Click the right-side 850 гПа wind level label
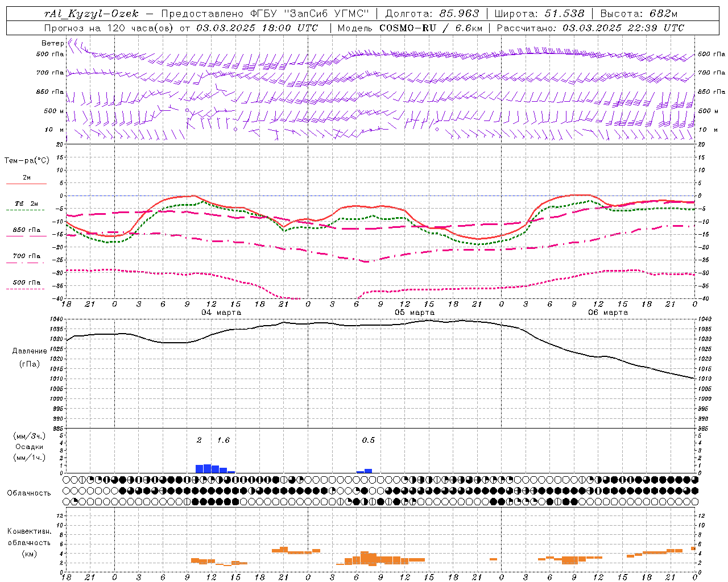Image resolution: width=728 pixels, height=582 pixels. 712,92
